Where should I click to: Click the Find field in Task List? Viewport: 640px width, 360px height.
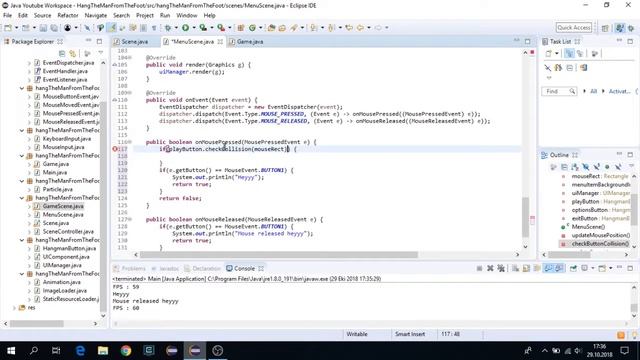558,91
